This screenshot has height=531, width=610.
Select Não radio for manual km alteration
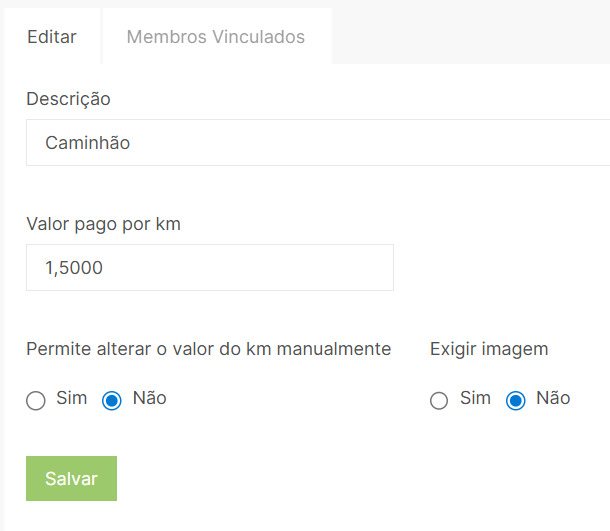coord(113,401)
